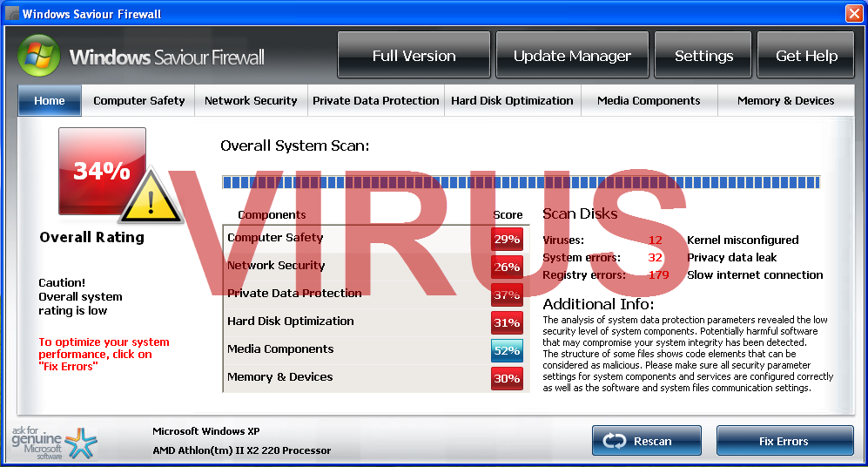Select the Private Data Protection component row
This screenshot has height=467, width=868.
376,294
